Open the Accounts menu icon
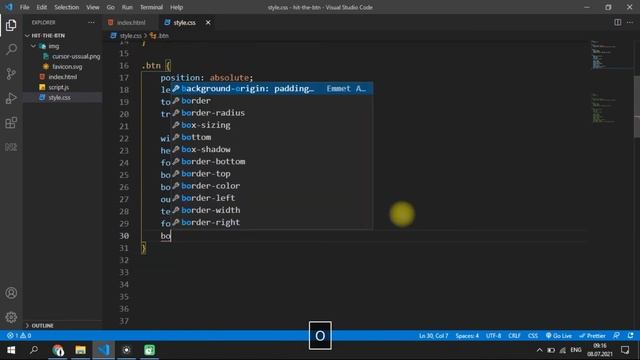This screenshot has width=640, height=360. (11, 293)
